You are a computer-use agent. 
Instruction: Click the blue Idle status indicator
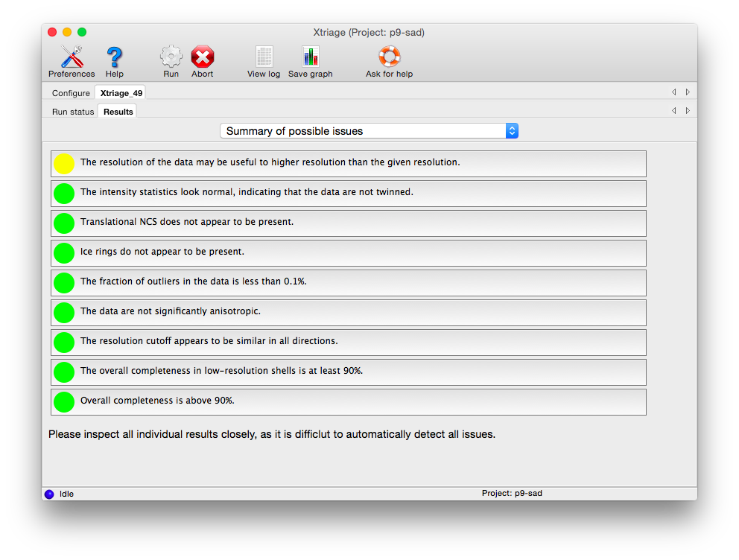pyautogui.click(x=49, y=494)
